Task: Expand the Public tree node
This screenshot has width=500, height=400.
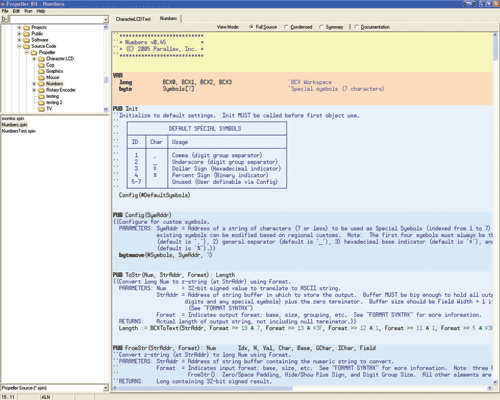Action: point(19,34)
